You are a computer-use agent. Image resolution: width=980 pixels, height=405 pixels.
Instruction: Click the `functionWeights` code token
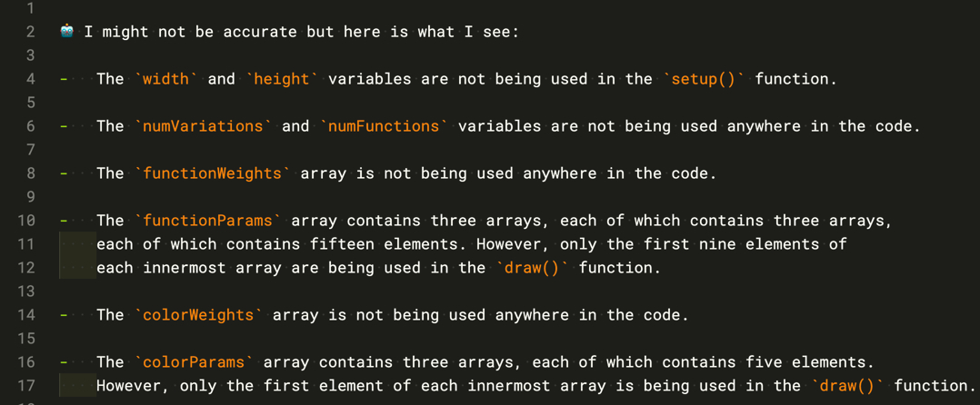(212, 173)
